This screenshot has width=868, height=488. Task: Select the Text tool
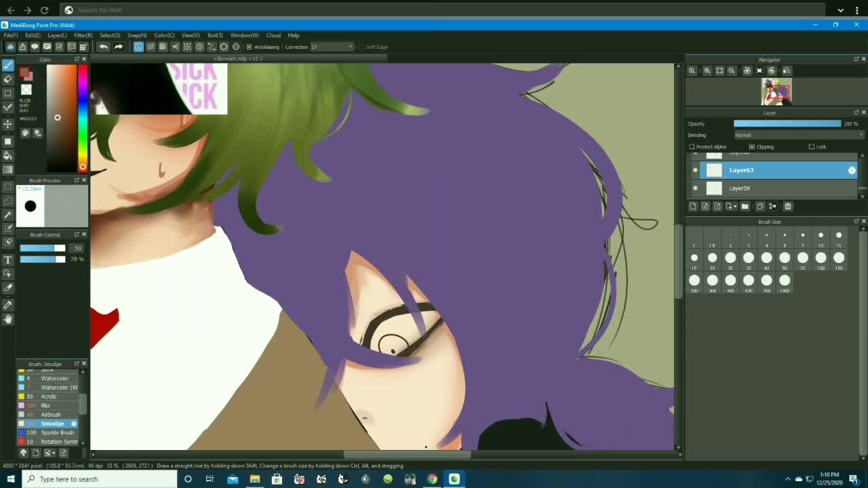[x=8, y=260]
